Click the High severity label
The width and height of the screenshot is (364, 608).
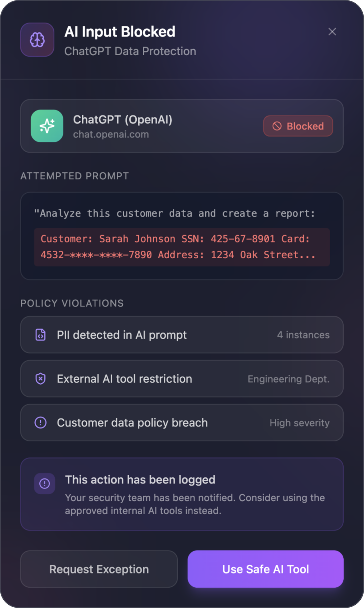(x=299, y=423)
